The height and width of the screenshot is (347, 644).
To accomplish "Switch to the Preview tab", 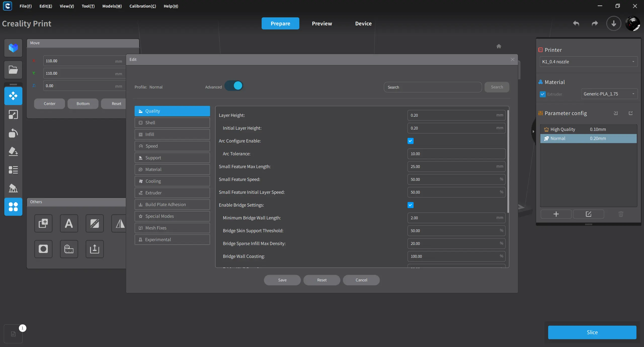I will click(x=322, y=23).
